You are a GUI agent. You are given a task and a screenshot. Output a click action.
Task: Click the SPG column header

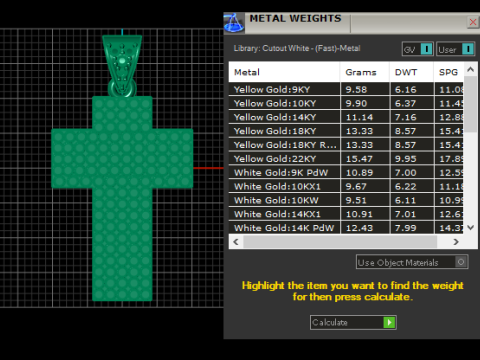(449, 72)
